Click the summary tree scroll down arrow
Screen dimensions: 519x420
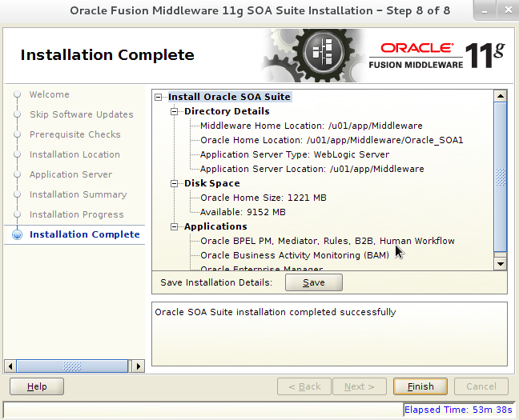[x=500, y=263]
